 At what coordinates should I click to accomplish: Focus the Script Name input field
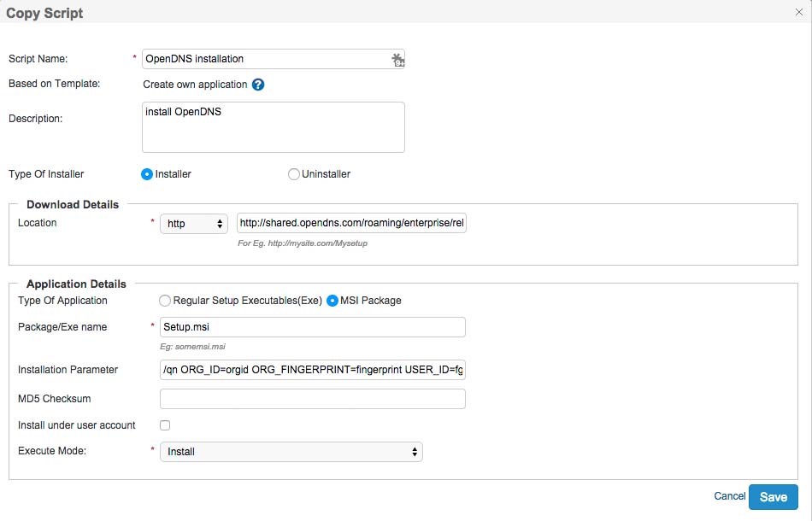tap(273, 59)
